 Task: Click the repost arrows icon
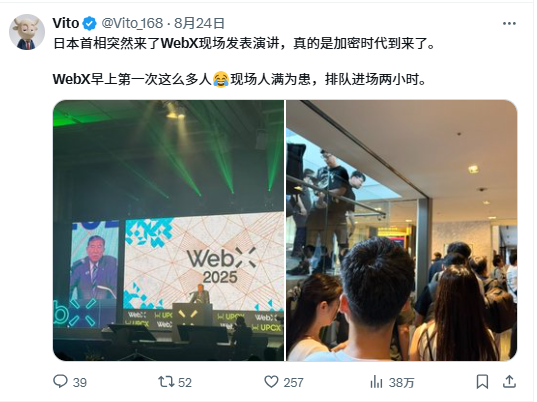[x=166, y=382]
